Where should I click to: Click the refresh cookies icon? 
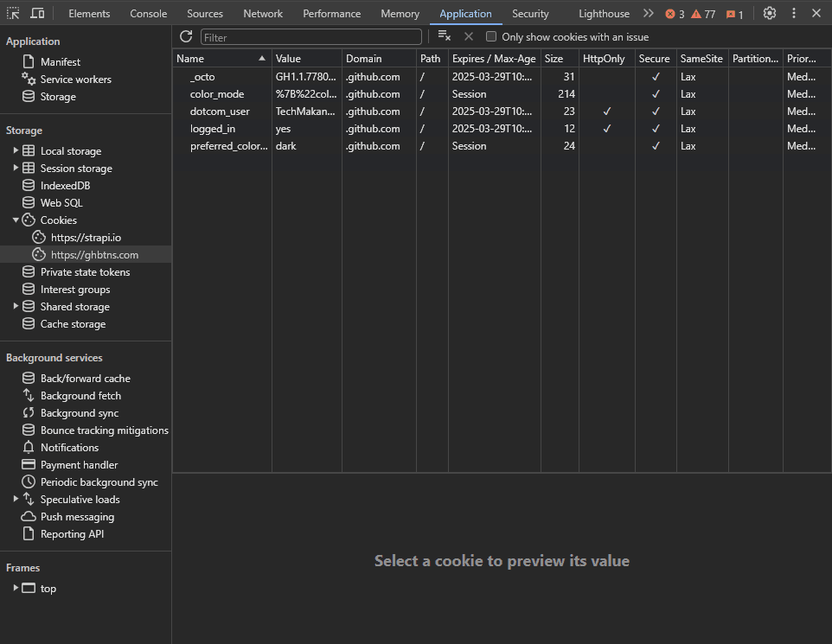tap(186, 36)
